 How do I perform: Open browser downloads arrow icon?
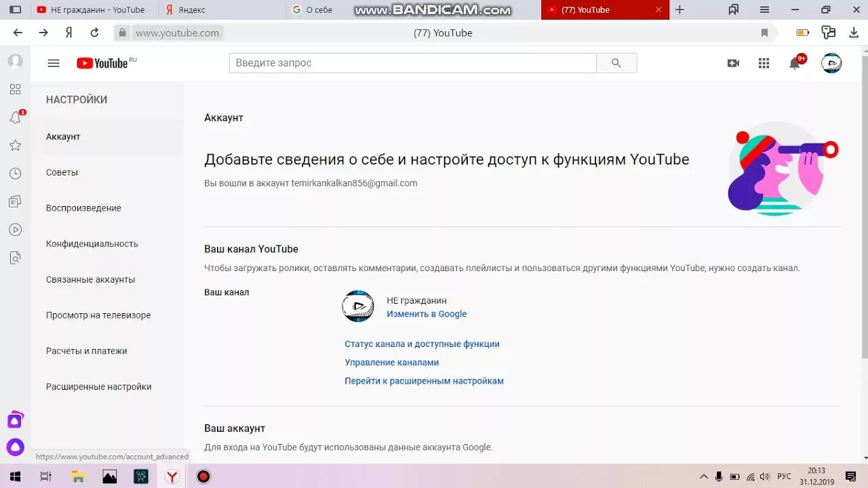[x=854, y=33]
